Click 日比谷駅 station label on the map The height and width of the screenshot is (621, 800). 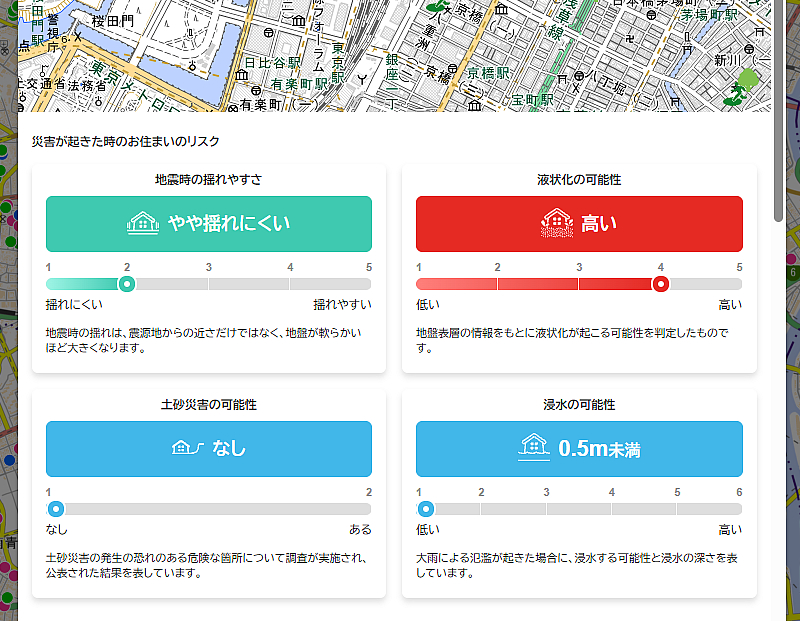click(272, 63)
